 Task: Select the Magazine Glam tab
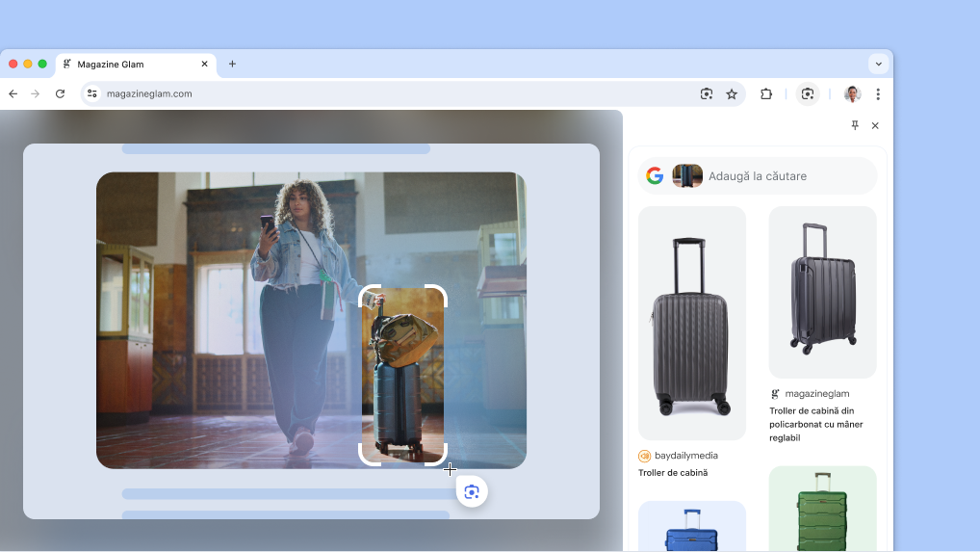point(137,65)
